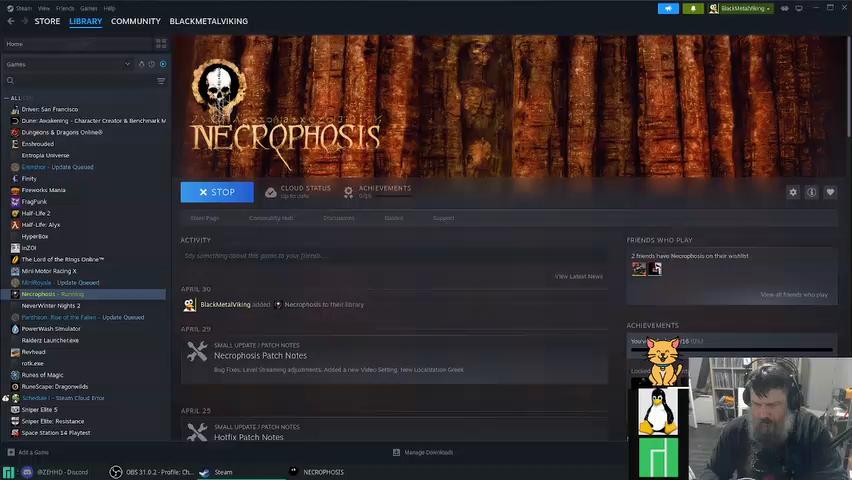Open Manage Downloads
The image size is (852, 480).
pyautogui.click(x=423, y=452)
